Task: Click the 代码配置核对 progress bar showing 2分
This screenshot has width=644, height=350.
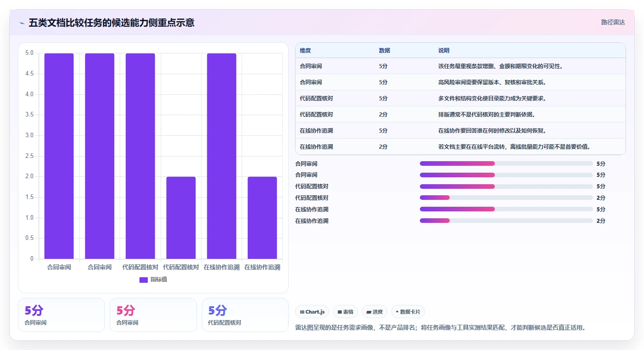Action: point(506,198)
